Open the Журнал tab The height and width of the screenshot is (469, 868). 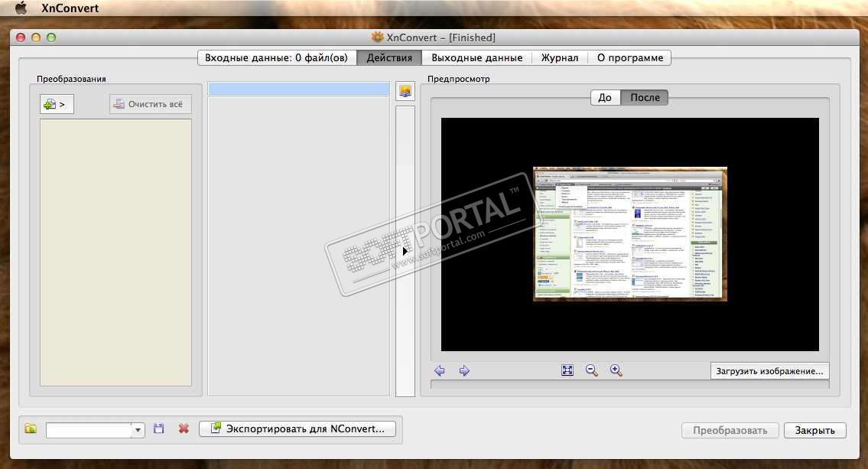559,57
